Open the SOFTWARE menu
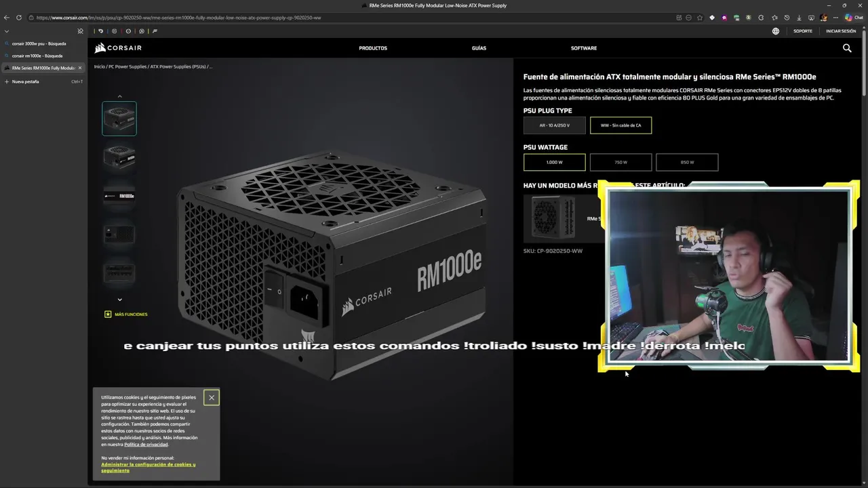The width and height of the screenshot is (868, 488). [x=584, y=48]
